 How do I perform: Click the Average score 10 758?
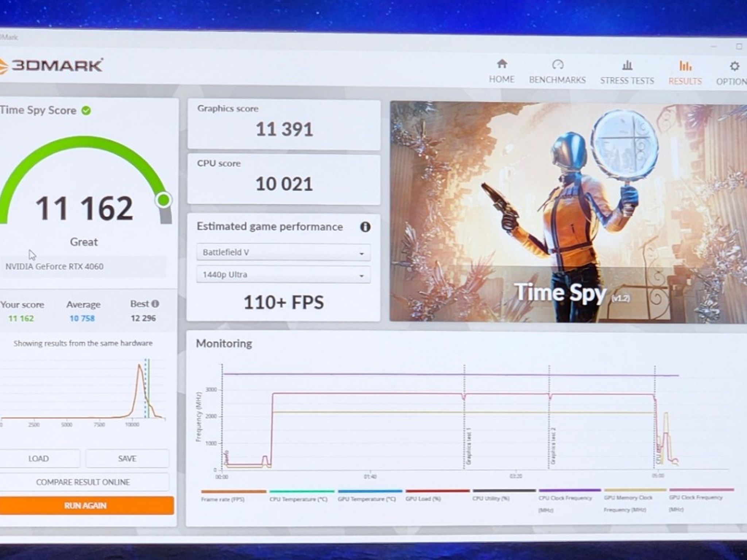click(x=82, y=318)
